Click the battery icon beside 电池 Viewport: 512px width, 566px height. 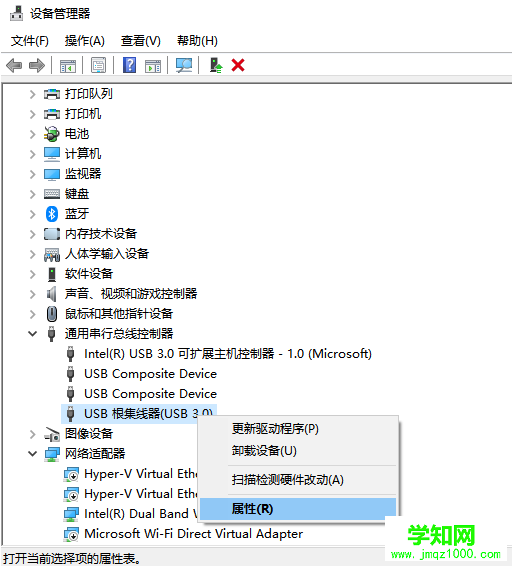click(52, 134)
